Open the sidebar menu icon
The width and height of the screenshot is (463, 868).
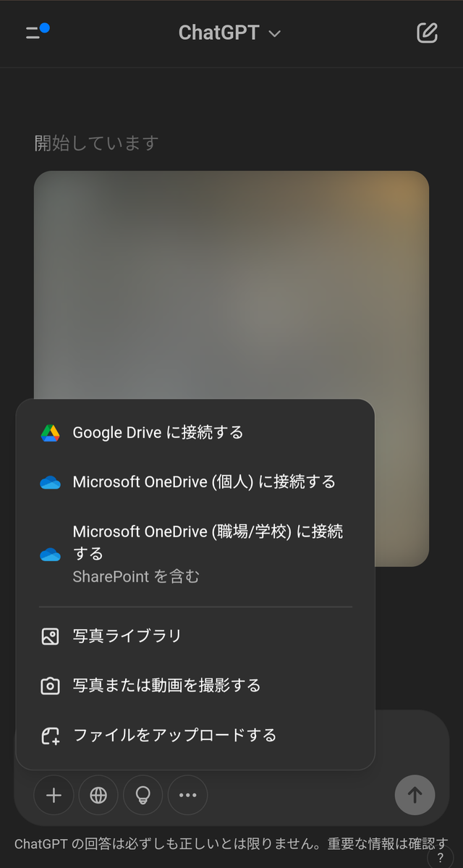click(x=36, y=32)
